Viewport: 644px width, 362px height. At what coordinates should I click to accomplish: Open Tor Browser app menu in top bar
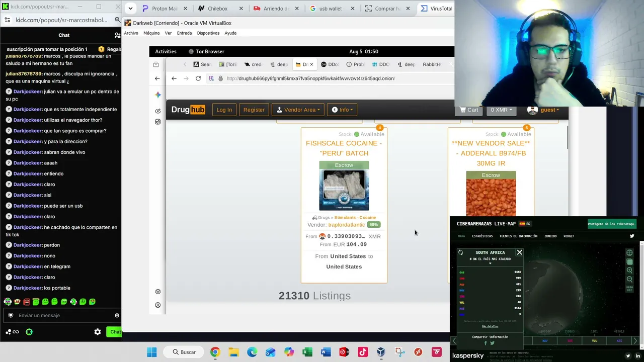pos(206,51)
